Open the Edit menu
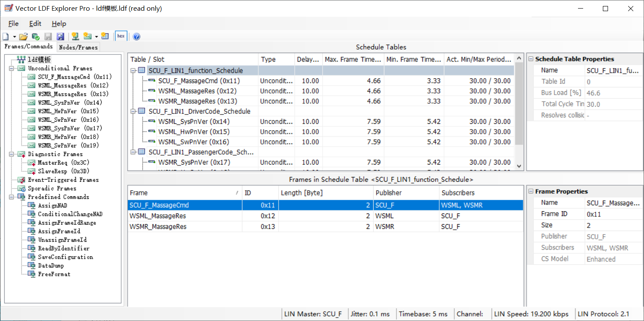Screen dimensions: 644x321 point(35,24)
